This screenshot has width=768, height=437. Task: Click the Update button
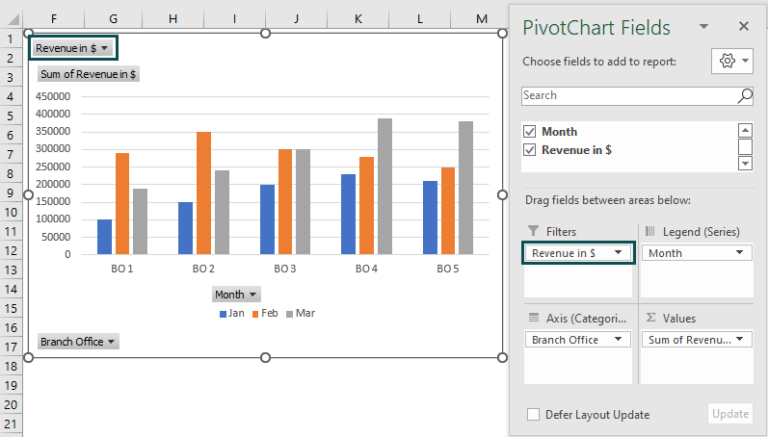tap(730, 414)
